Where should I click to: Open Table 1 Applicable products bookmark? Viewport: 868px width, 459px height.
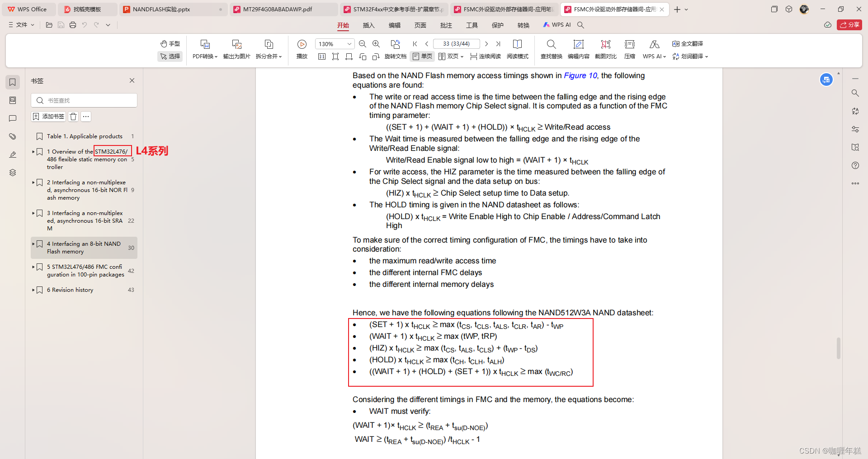85,136
